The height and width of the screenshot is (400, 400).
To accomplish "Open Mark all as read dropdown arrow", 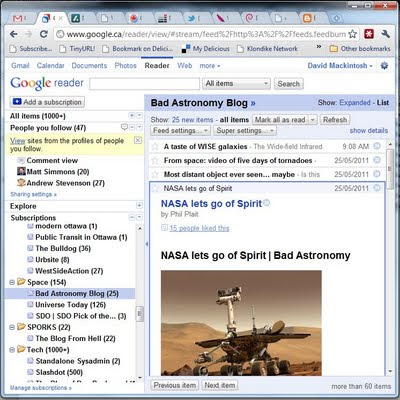I will (x=313, y=120).
